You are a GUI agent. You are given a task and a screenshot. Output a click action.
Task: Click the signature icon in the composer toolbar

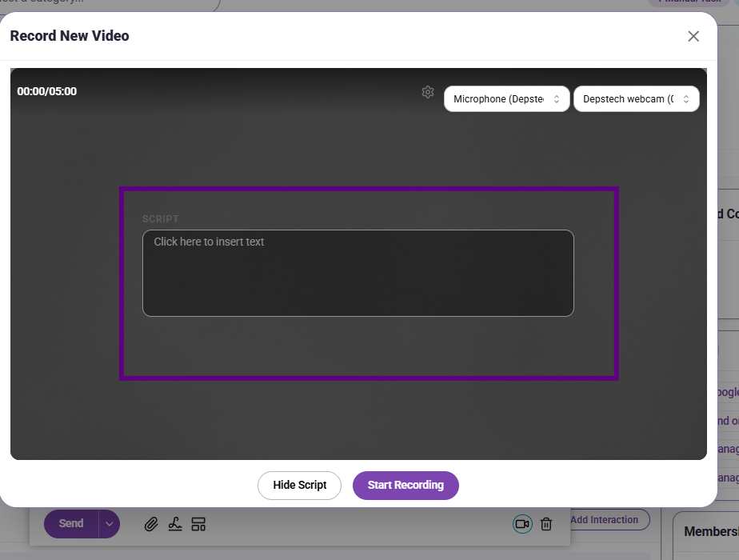point(175,524)
